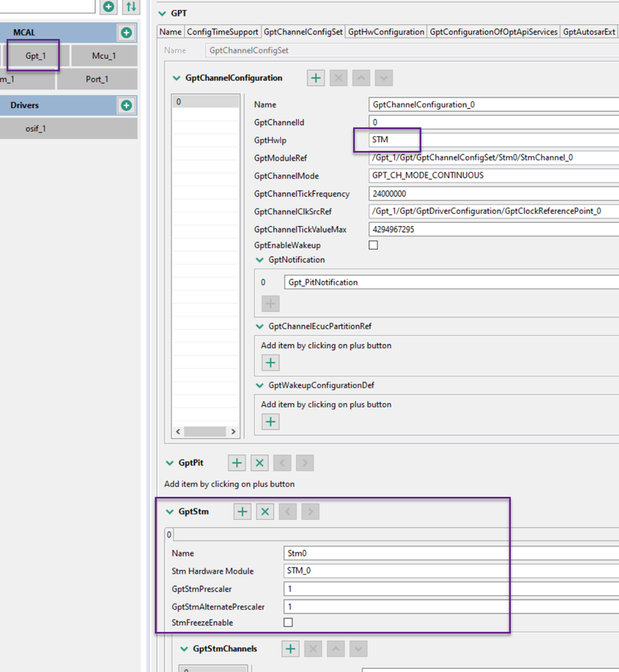Collapse the GptStmChannels section

(184, 649)
